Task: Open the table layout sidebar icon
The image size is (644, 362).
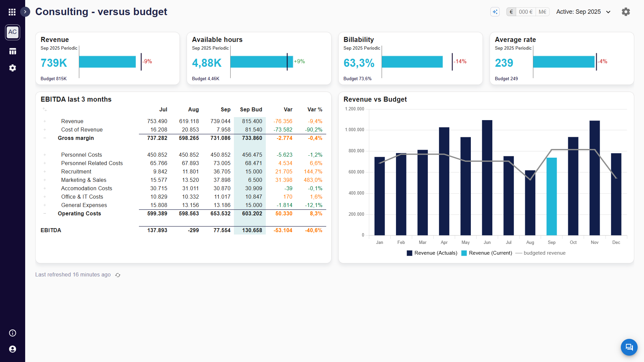Action: [12, 51]
